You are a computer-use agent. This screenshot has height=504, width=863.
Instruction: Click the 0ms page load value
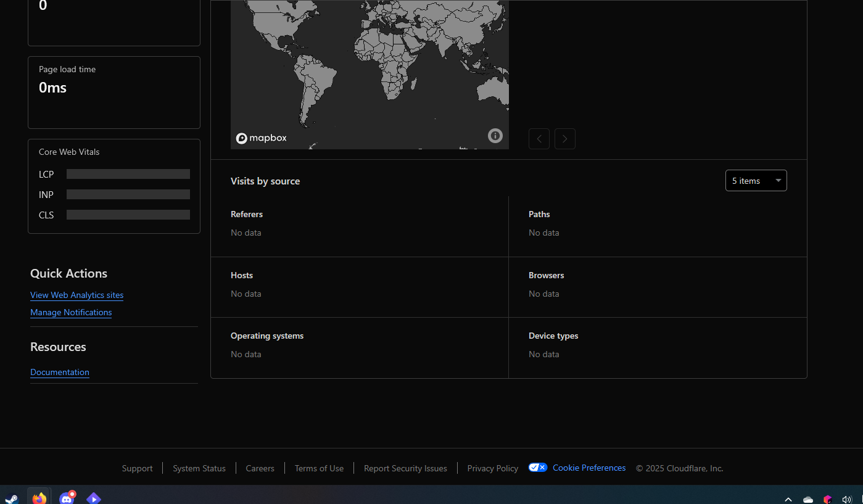pos(52,88)
